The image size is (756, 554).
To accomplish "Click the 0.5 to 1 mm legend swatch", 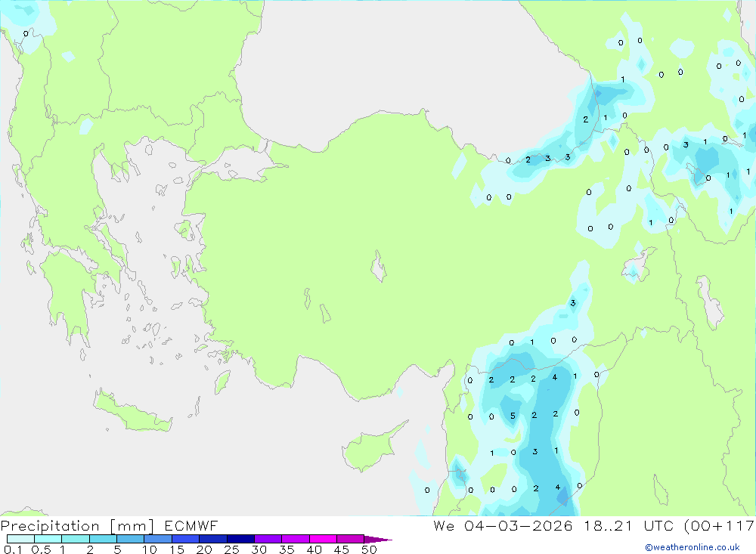I will click(x=48, y=539).
